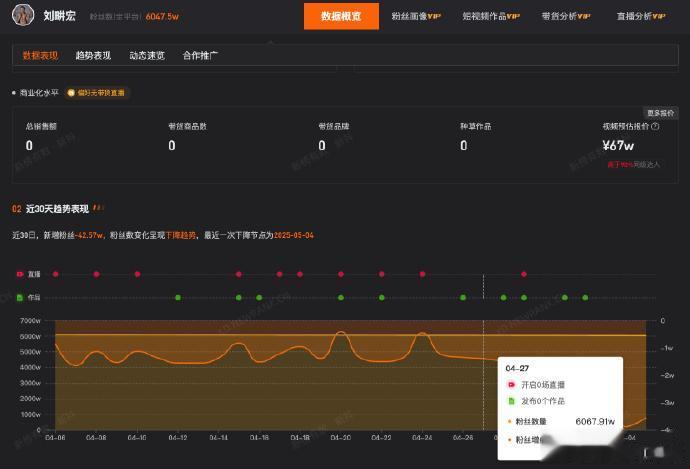Click the 直播 dot above 04-08
This screenshot has width=690, height=469.
pos(96,274)
